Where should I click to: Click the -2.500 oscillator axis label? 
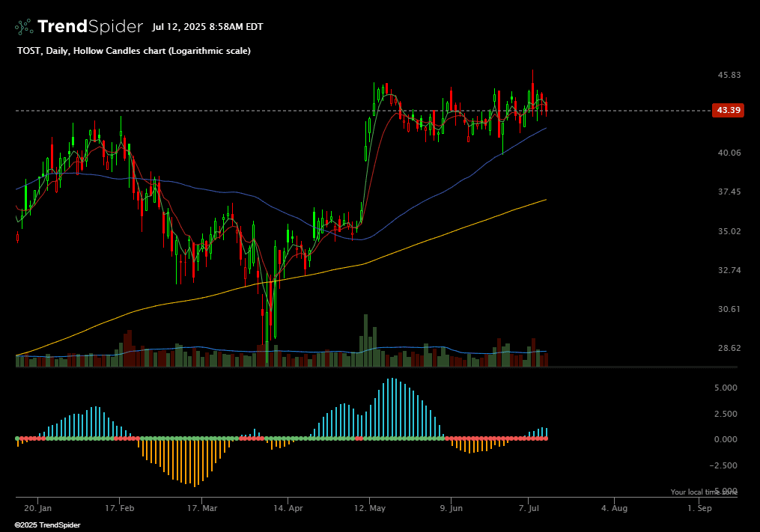click(x=723, y=465)
